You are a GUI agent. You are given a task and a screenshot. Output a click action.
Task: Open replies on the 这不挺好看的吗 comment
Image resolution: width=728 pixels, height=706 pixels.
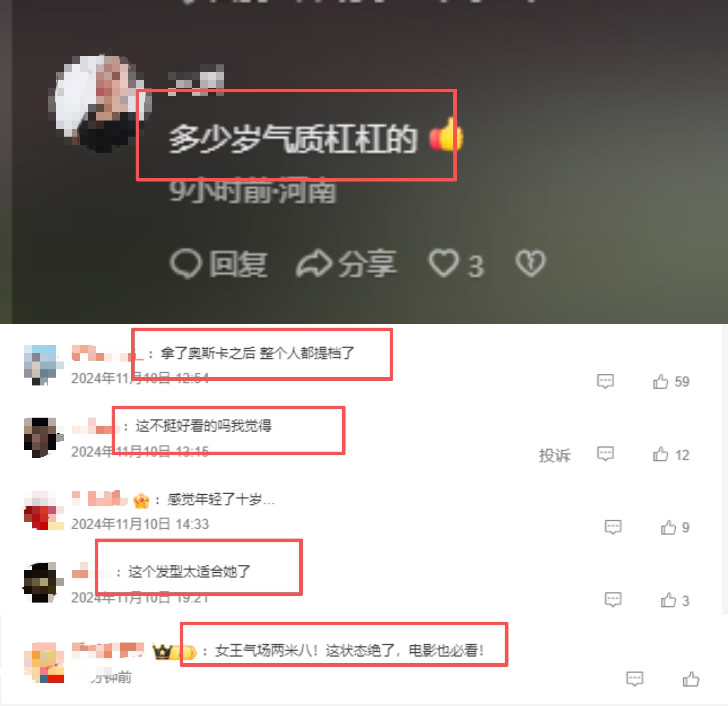pyautogui.click(x=605, y=454)
